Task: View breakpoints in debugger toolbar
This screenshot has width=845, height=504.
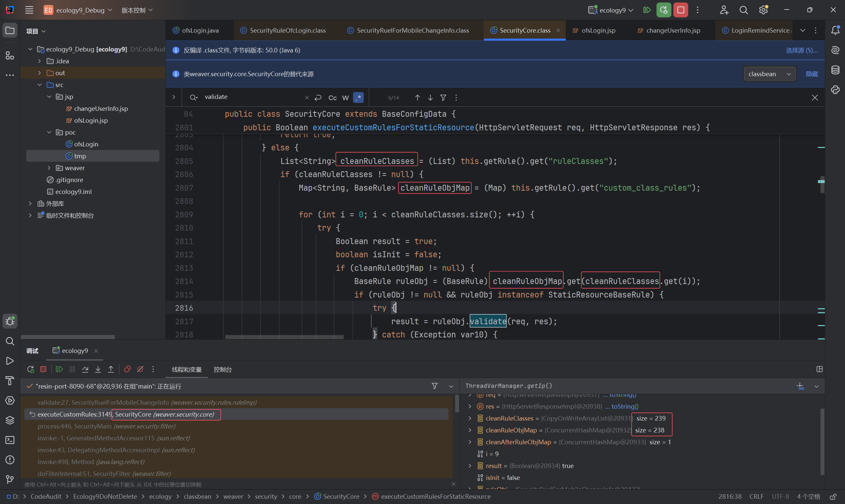Action: click(x=127, y=369)
